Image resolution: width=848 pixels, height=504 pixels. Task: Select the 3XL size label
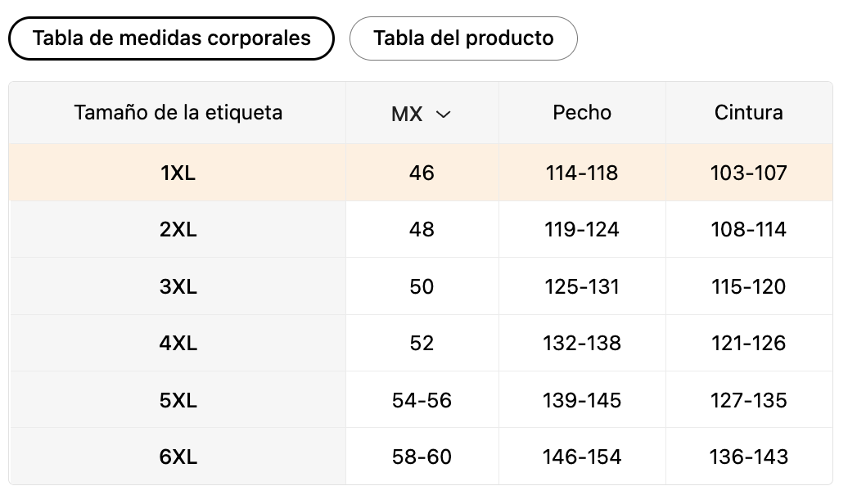(x=178, y=286)
